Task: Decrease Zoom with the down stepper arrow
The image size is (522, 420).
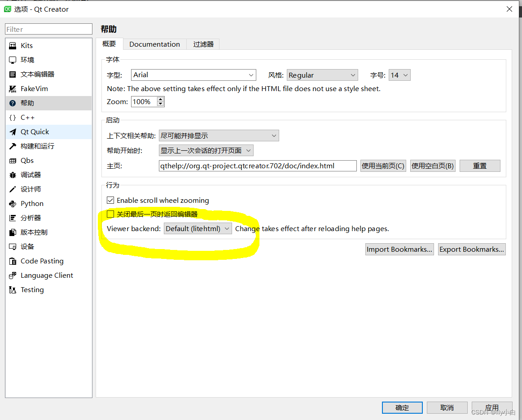Action: (x=161, y=104)
